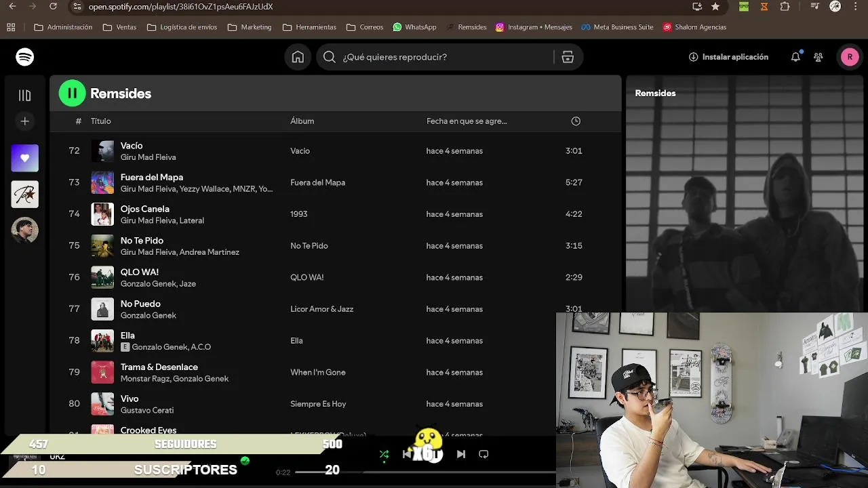Open the browse icon in search bar
The image size is (868, 488).
coord(568,57)
